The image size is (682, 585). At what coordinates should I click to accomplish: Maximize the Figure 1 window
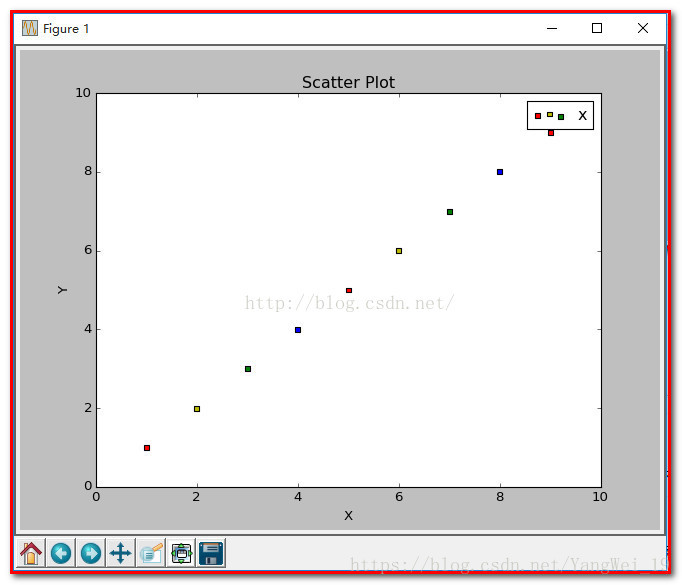(x=597, y=28)
